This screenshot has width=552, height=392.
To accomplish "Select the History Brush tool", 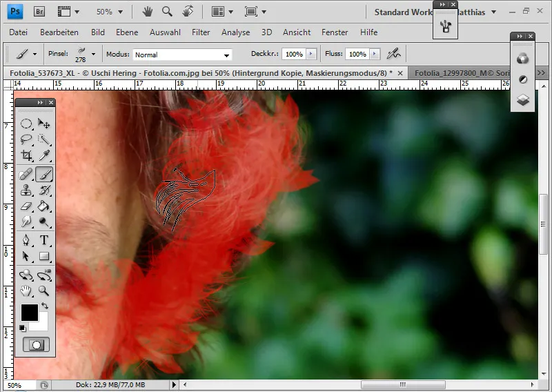I will pyautogui.click(x=44, y=190).
